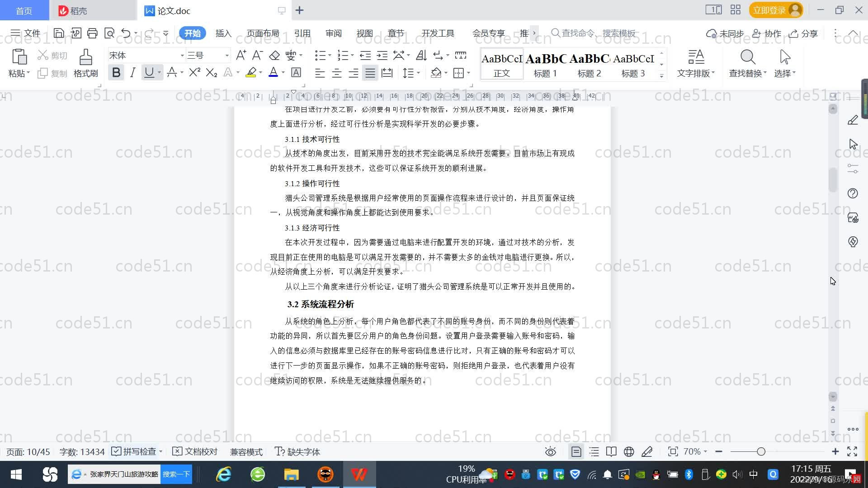Open the annotation pen tool in status bar
This screenshot has width=868, height=488.
tap(647, 451)
